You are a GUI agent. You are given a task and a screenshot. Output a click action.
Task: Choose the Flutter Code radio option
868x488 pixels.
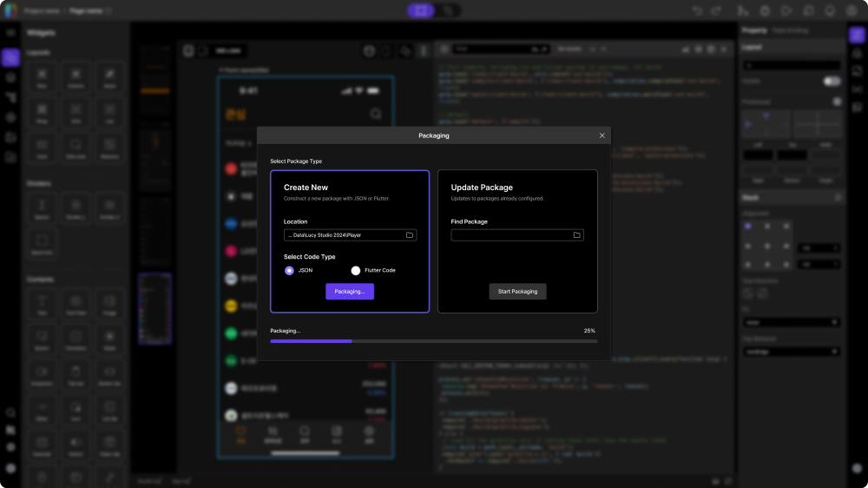click(x=356, y=271)
